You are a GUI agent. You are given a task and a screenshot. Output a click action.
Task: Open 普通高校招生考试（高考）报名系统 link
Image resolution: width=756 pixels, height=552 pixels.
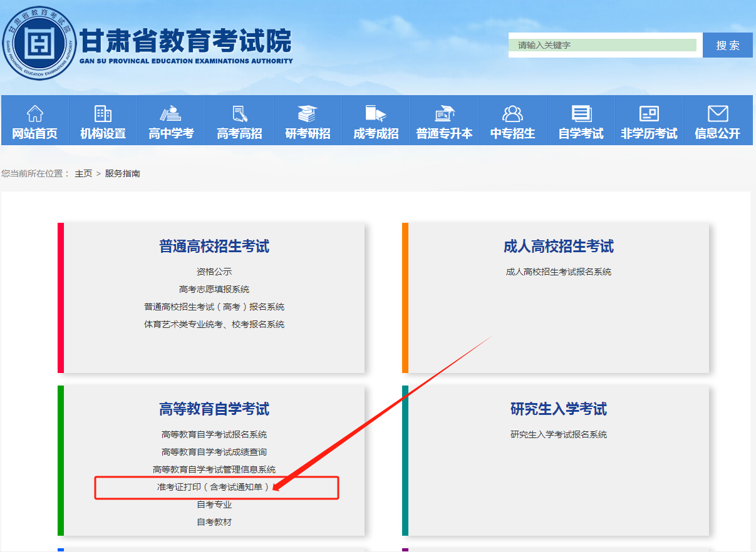pos(214,307)
